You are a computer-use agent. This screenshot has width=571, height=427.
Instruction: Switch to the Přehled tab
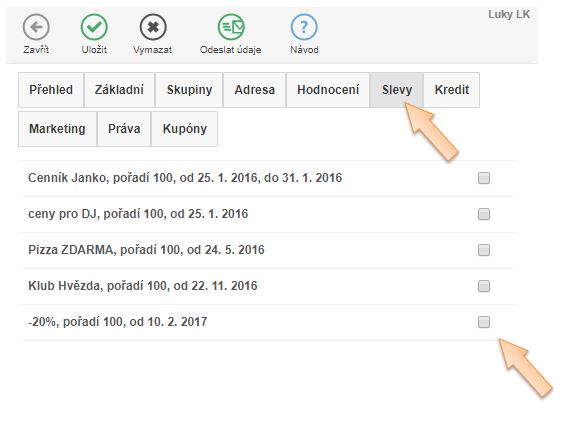click(51, 90)
